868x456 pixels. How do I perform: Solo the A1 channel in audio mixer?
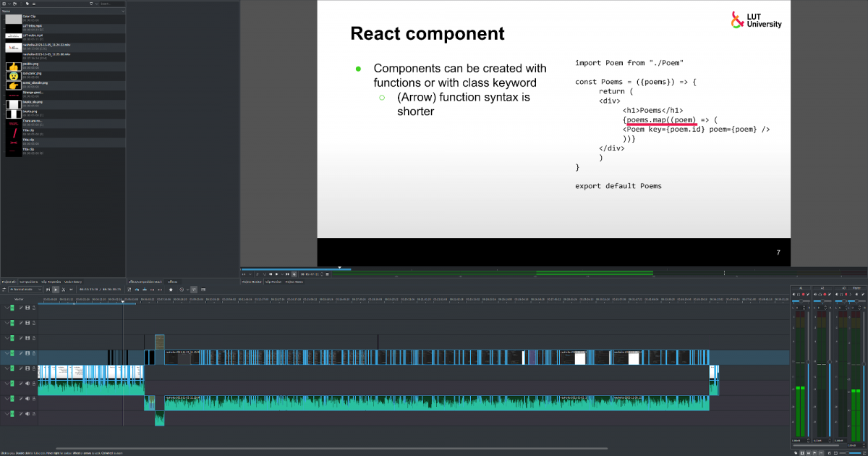click(799, 295)
